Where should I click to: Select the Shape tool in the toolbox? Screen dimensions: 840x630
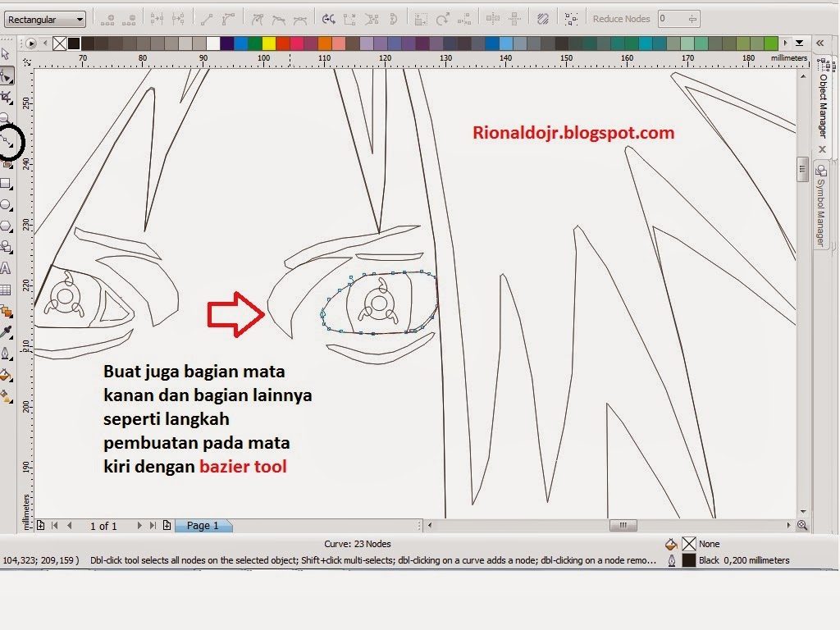[7, 76]
